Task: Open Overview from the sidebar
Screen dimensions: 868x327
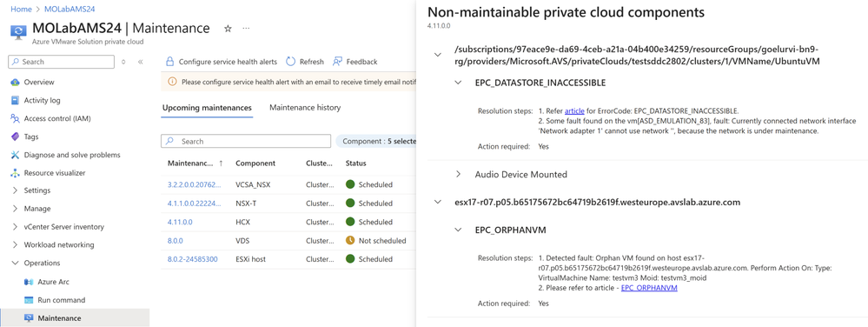Action: pos(39,82)
